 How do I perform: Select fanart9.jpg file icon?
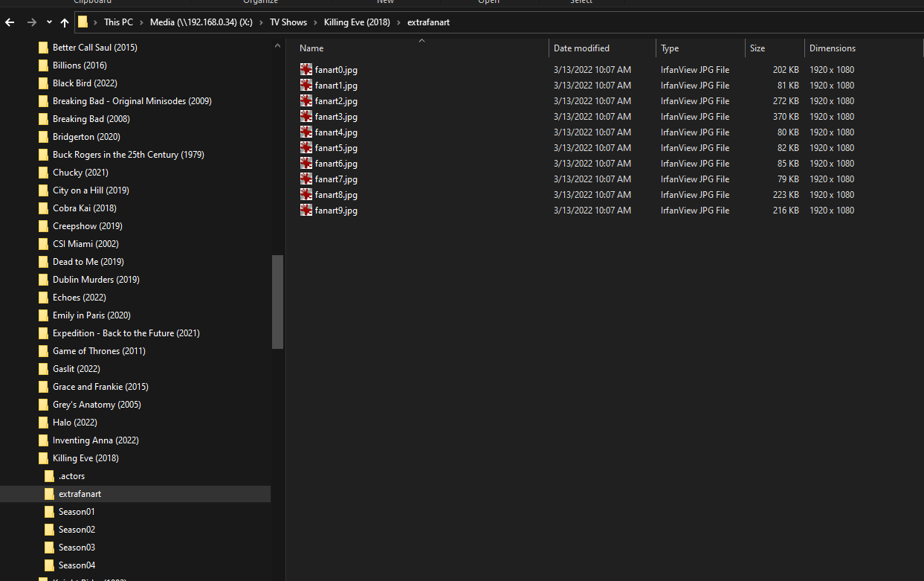coord(306,210)
